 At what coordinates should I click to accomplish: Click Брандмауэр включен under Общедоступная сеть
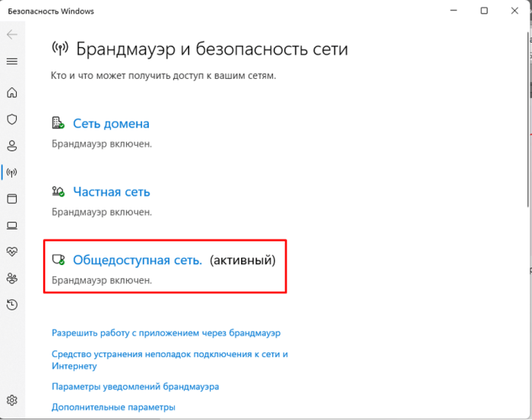101,281
